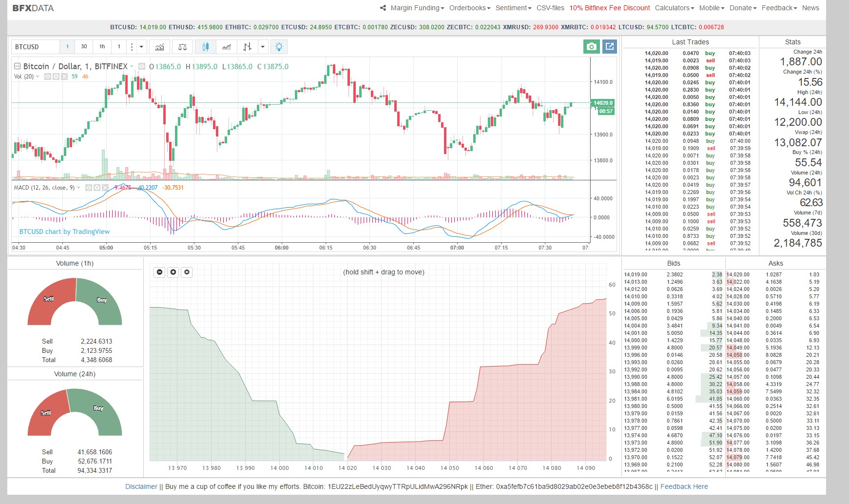Open depth chart settings gear
The width and height of the screenshot is (849, 504).
click(187, 272)
